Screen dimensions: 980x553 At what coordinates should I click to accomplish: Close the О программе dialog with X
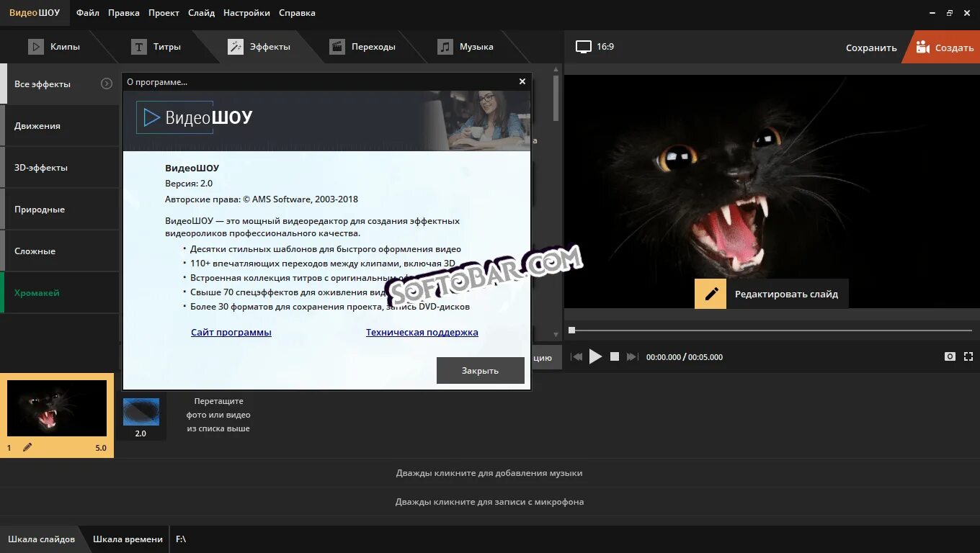coord(522,81)
